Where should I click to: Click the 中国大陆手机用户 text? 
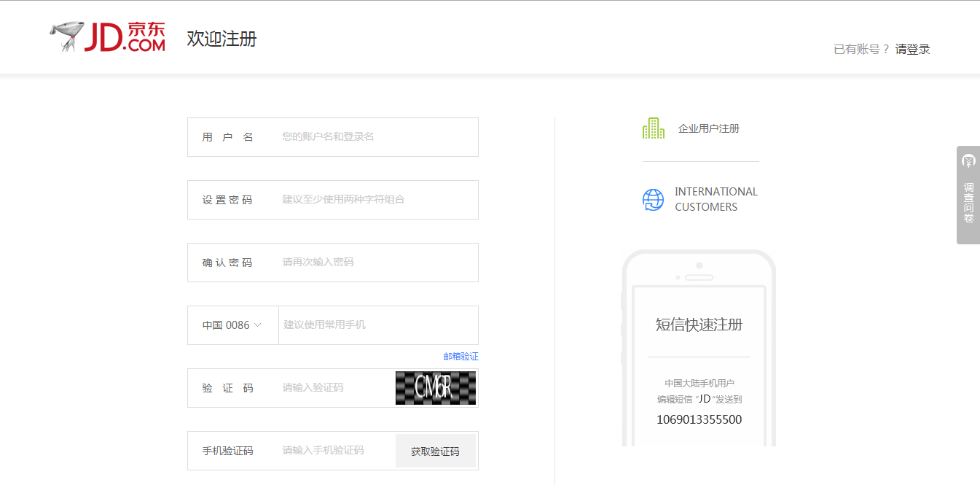click(699, 383)
